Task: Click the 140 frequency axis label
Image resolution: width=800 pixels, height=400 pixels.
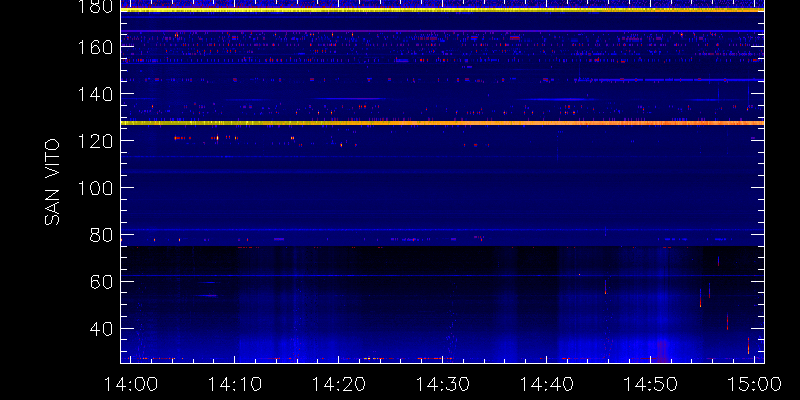Action: [x=95, y=94]
